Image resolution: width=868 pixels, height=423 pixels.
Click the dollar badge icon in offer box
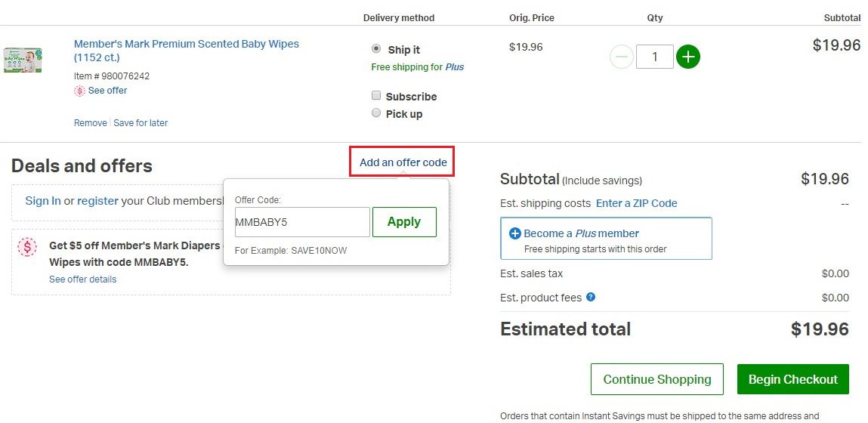(x=27, y=247)
